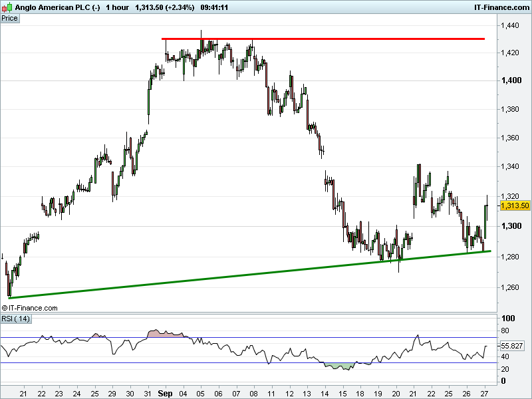Click the 21 date label at far left
Viewport: 532px width, 399px height.
(23, 394)
